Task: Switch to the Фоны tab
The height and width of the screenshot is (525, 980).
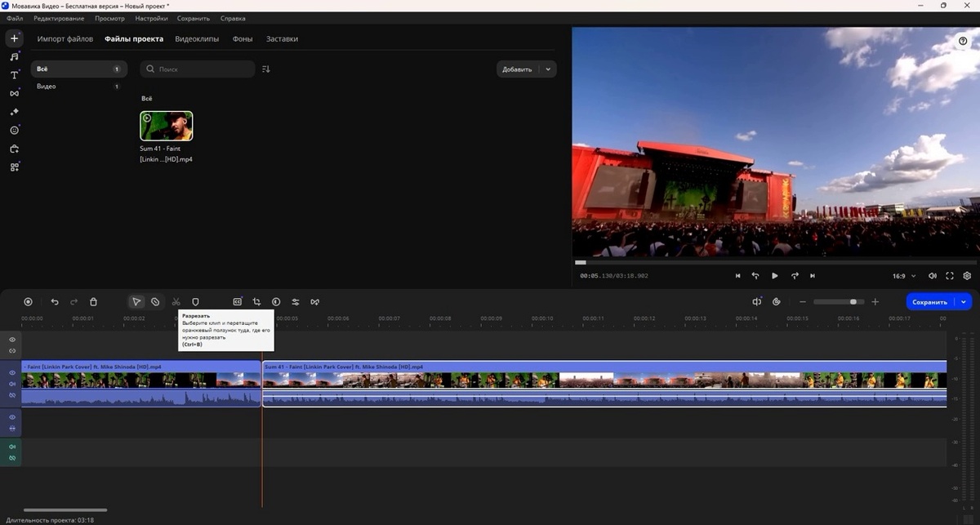Action: (x=243, y=39)
